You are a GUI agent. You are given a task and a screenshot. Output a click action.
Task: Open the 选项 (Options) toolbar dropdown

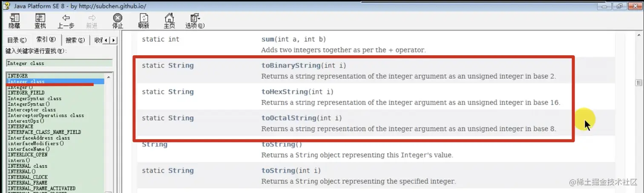[x=195, y=21]
